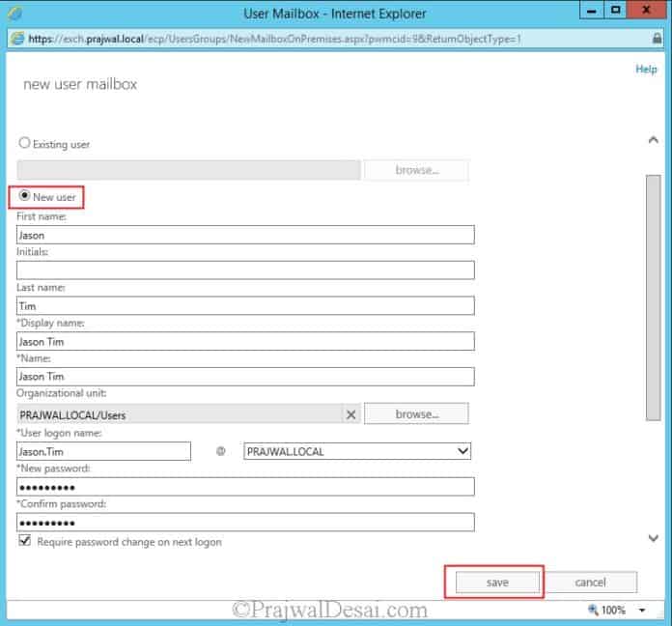Close the User Mailbox window
This screenshot has width=672, height=626.
646,10
